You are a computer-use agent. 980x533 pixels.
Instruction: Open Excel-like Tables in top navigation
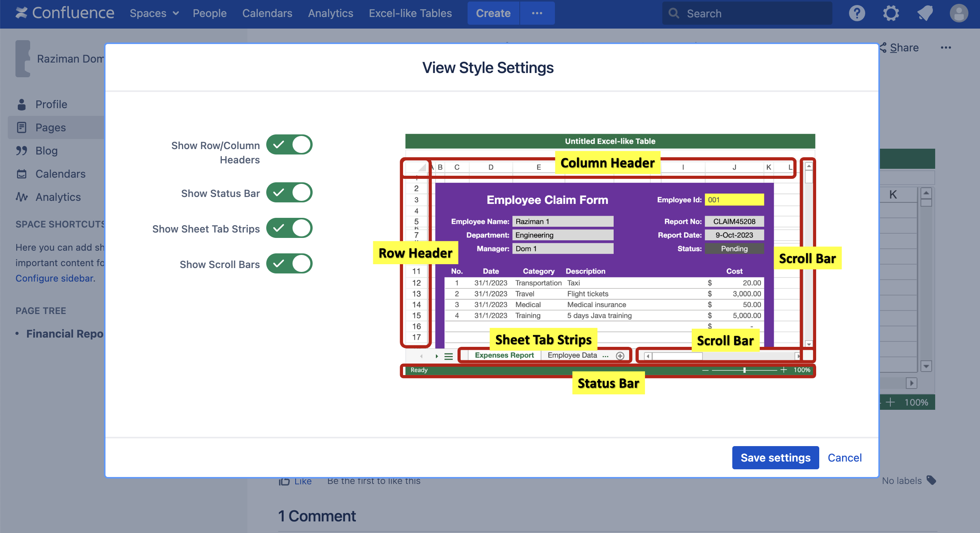coord(410,13)
